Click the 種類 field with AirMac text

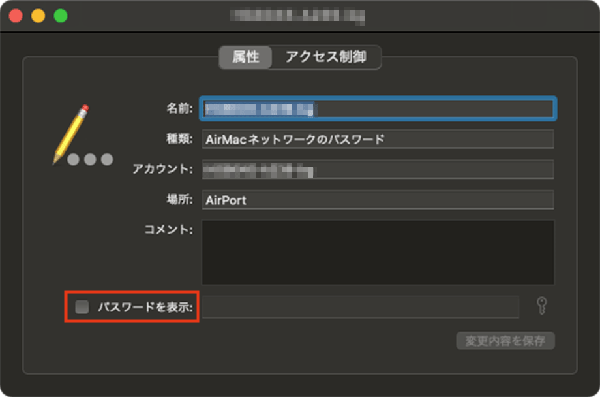pos(378,139)
